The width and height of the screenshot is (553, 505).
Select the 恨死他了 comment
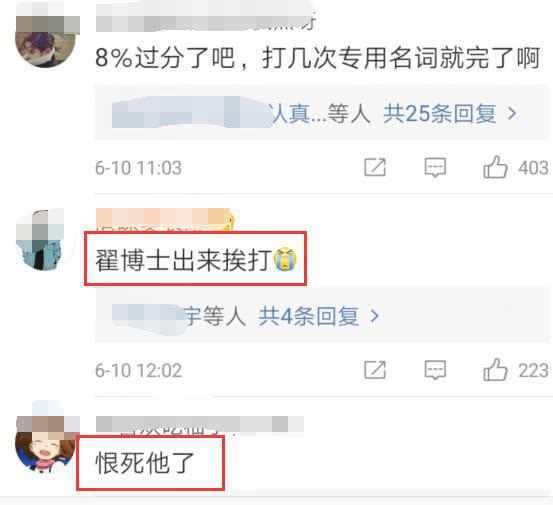pos(145,463)
